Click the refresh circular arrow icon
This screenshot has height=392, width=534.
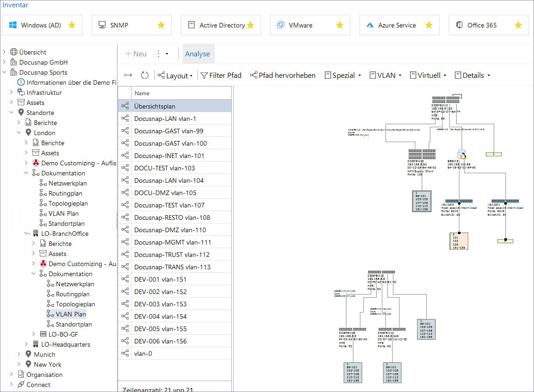point(145,75)
